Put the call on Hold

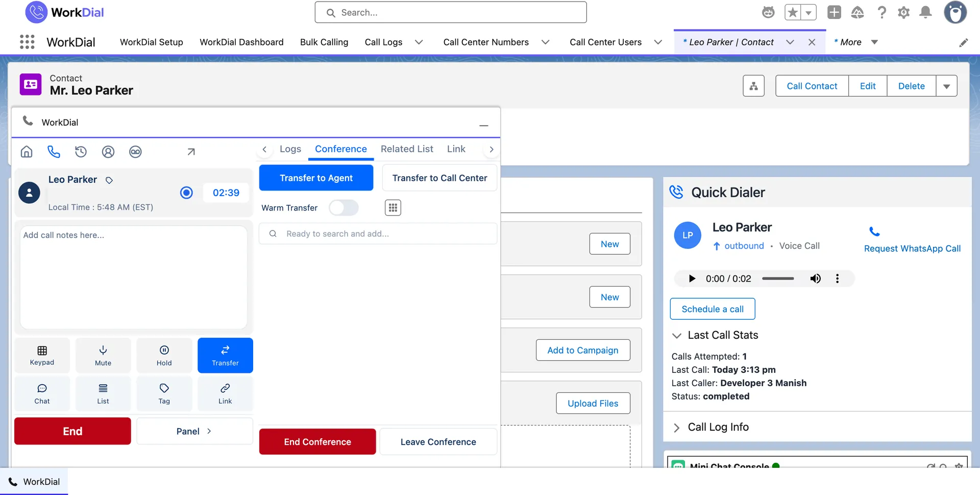coord(164,356)
